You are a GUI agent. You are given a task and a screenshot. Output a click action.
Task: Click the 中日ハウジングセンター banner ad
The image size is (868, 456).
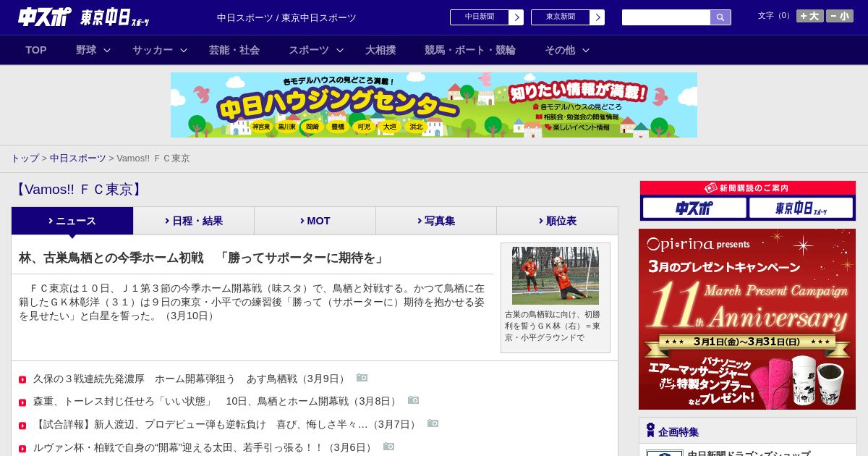pos(434,105)
